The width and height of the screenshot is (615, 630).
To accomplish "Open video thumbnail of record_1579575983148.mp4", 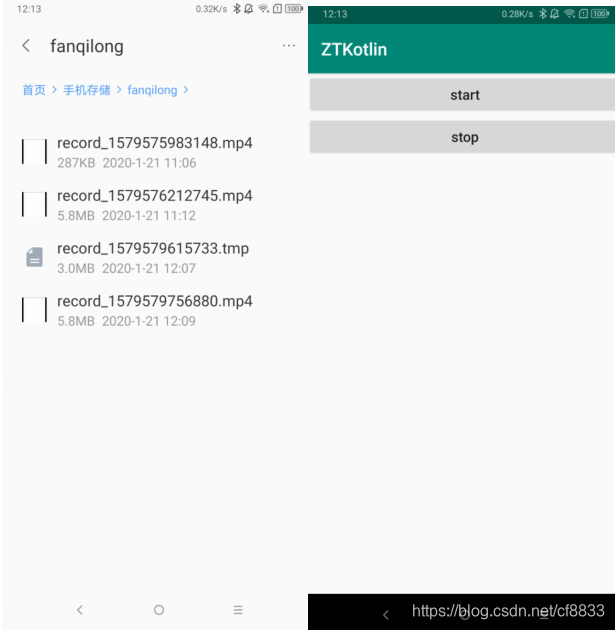I will [34, 151].
